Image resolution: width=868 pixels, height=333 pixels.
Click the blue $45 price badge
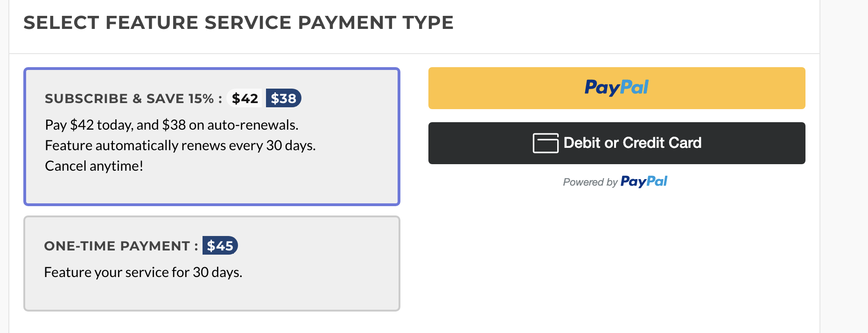pos(220,246)
